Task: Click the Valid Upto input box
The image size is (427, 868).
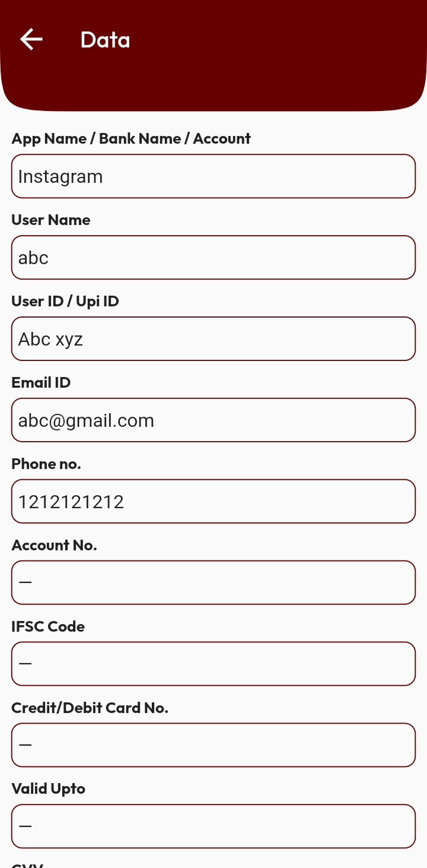Action: (213, 826)
